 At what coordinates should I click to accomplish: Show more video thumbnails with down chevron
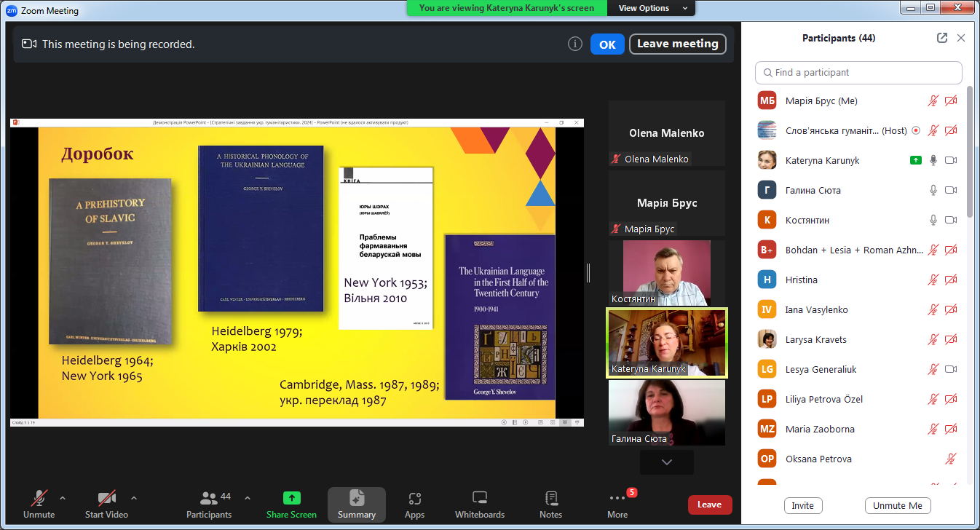coord(666,462)
